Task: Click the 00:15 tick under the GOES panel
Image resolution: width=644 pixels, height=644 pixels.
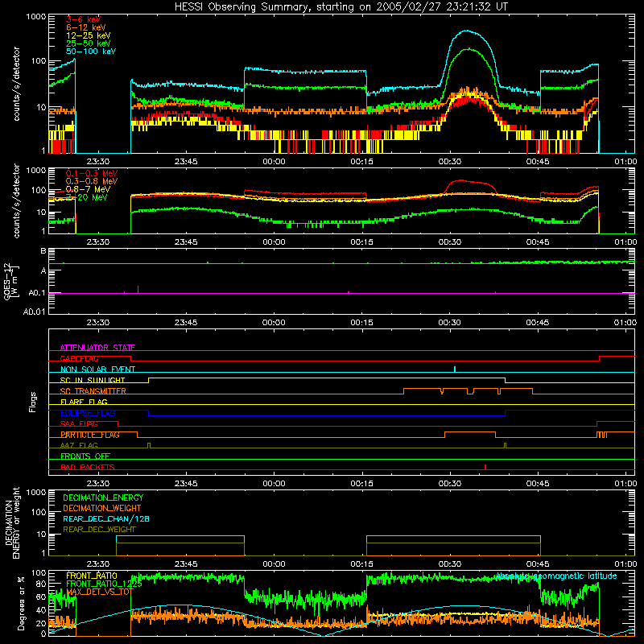Action: (361, 323)
